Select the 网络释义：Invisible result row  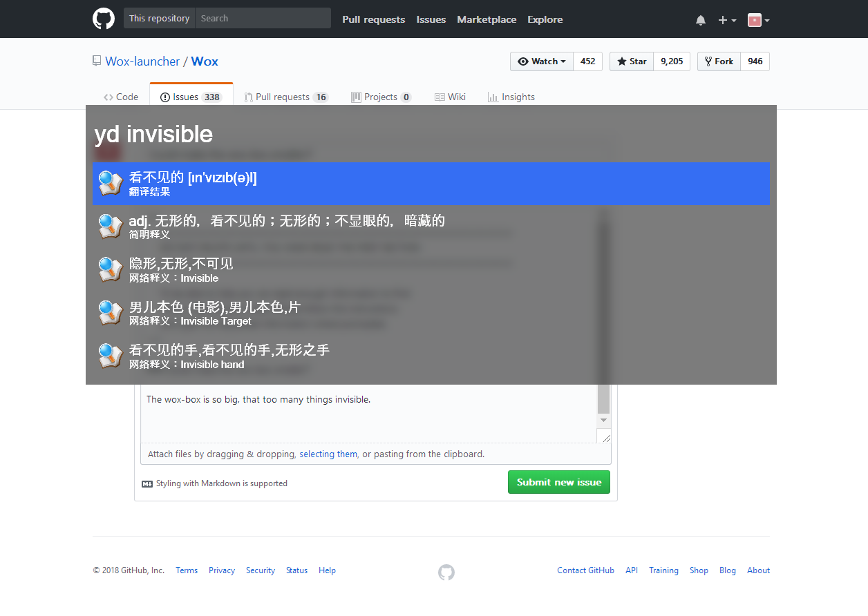(431, 269)
